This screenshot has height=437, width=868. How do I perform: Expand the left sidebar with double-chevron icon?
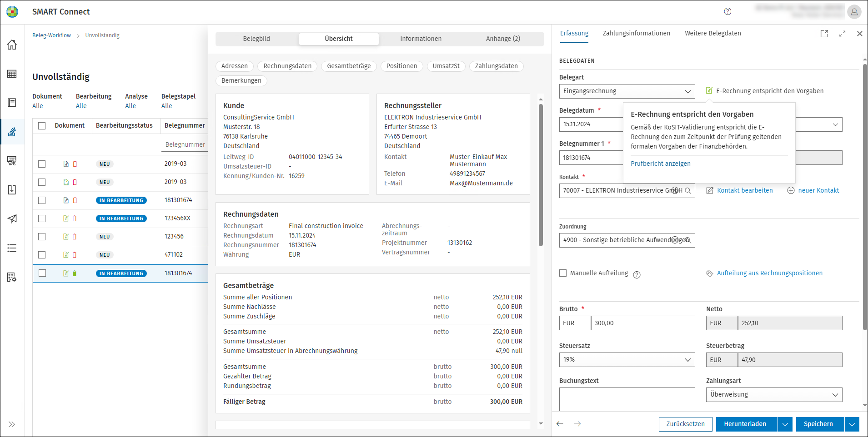tap(12, 424)
